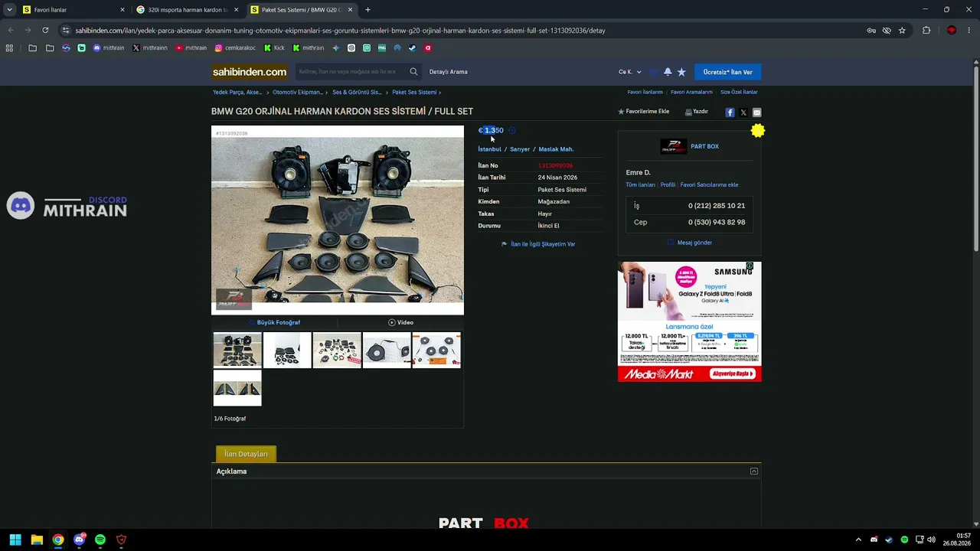Focus the site search input field
980x551 pixels.
pos(351,72)
